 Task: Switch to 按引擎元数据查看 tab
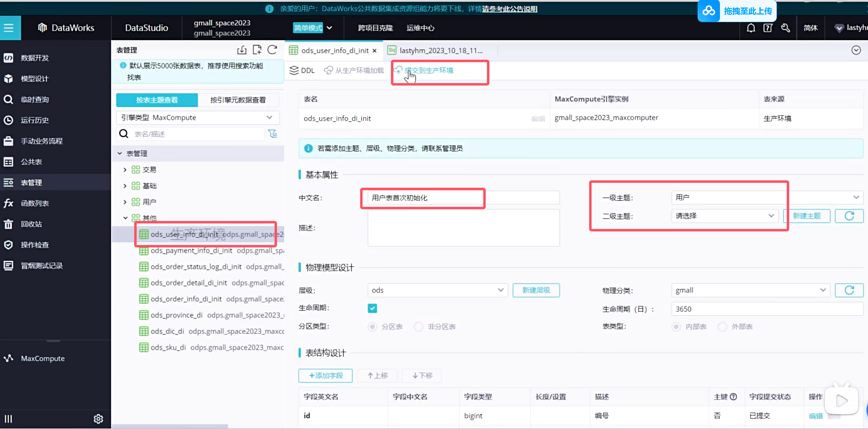click(238, 100)
